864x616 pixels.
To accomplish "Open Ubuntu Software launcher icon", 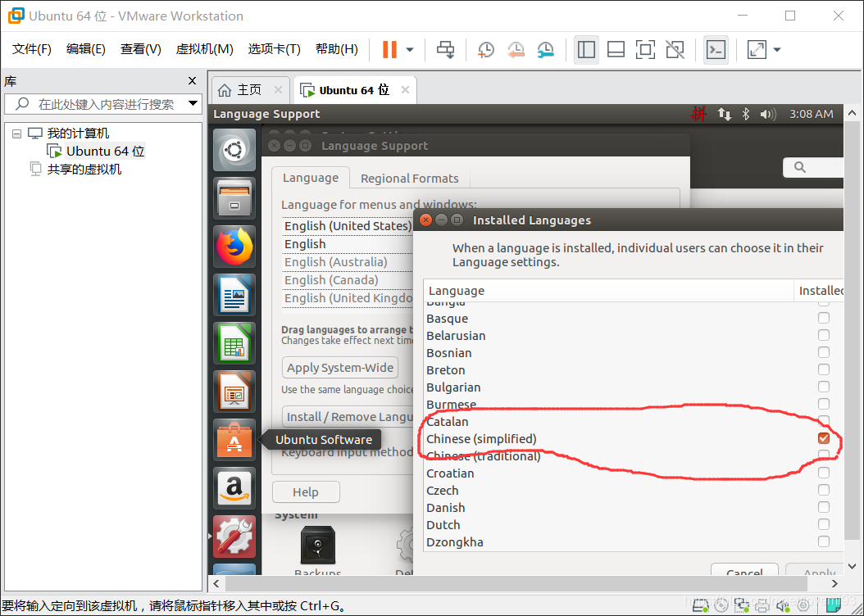I will 234,440.
